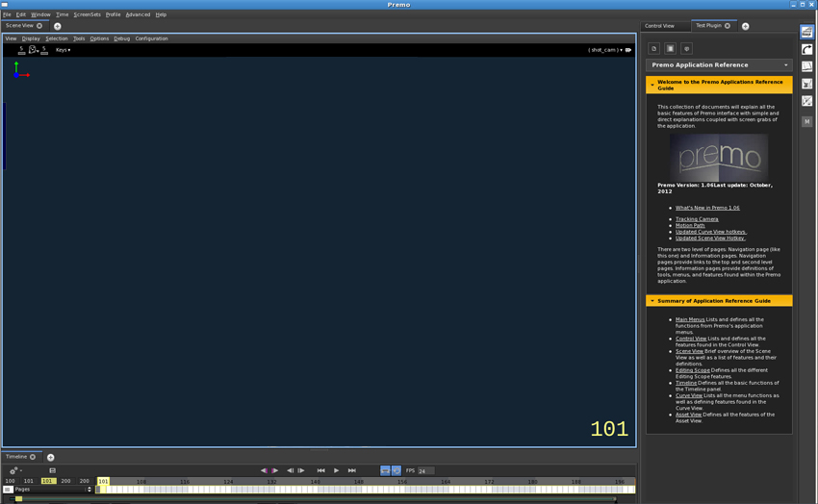Click the curved arrow icon in right sidebar
Image resolution: width=818 pixels, height=504 pixels.
click(x=806, y=49)
